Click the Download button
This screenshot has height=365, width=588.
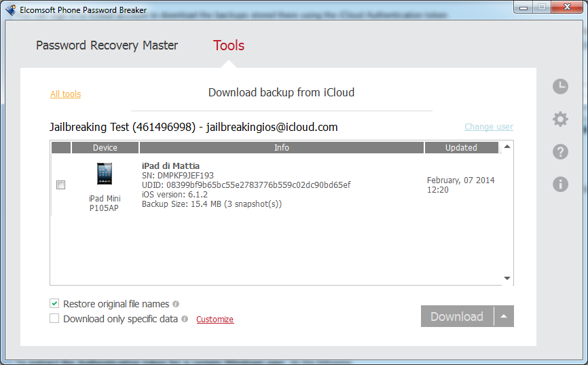tap(457, 316)
